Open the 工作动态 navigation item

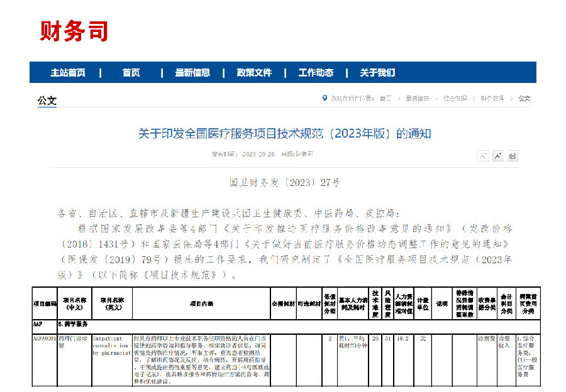pos(316,72)
